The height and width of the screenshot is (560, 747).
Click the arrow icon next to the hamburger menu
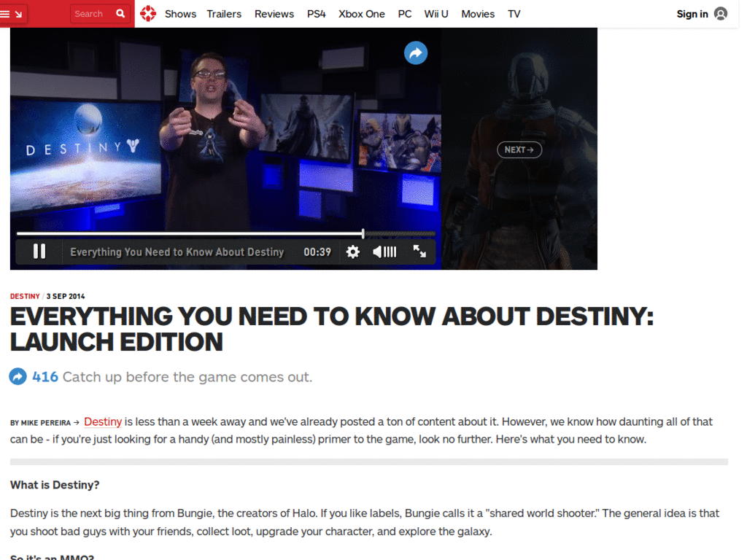tap(19, 13)
